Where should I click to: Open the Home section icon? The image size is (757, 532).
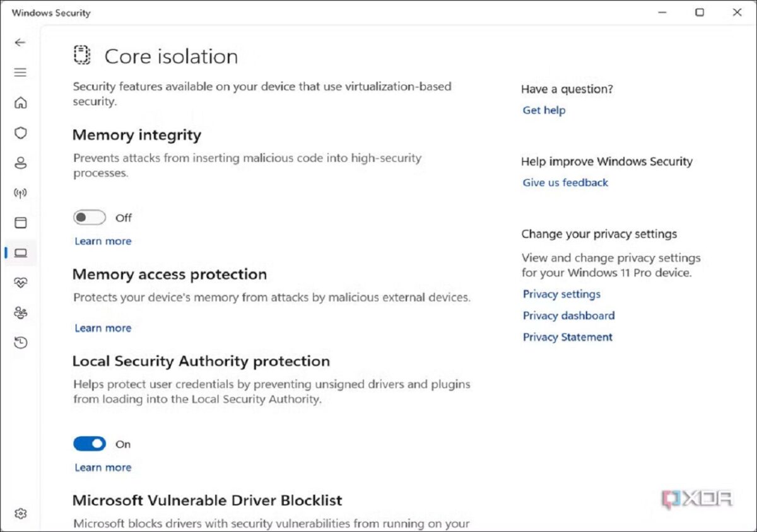pyautogui.click(x=21, y=103)
